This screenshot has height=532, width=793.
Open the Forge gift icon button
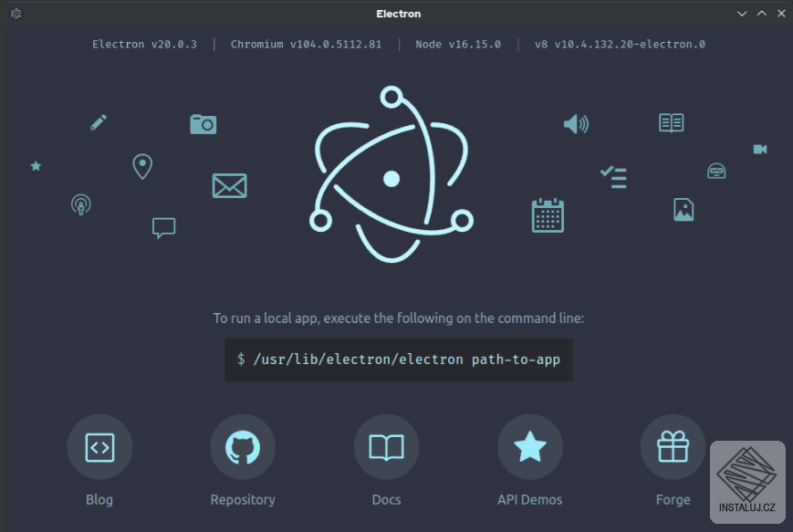point(673,447)
